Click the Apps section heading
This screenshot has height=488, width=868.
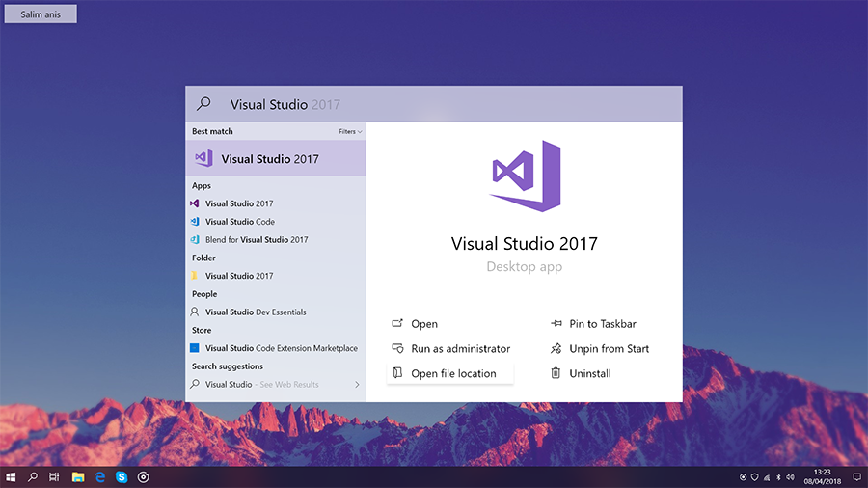tap(202, 185)
